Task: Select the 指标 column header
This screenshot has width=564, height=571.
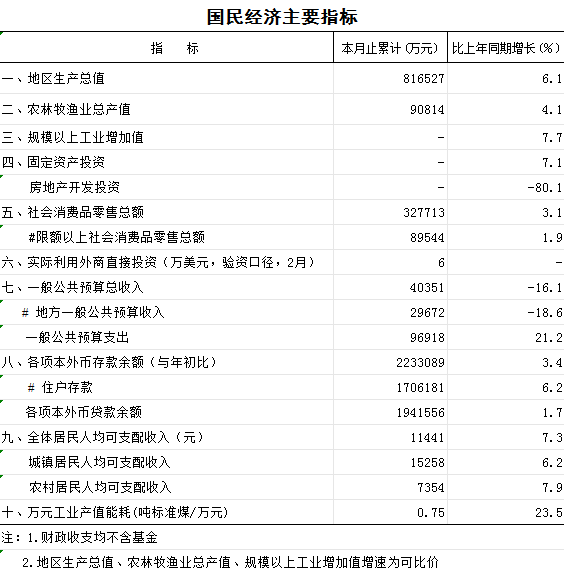Action: pyautogui.click(x=167, y=48)
